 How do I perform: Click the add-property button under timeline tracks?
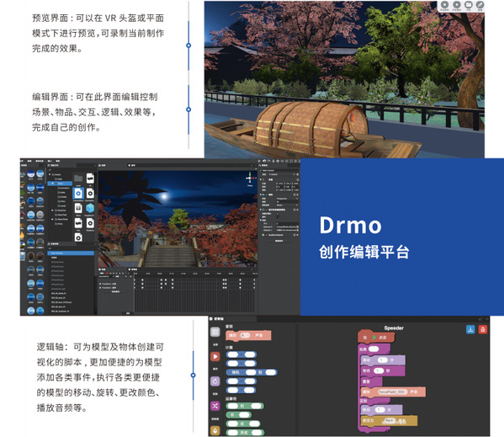tap(115, 291)
